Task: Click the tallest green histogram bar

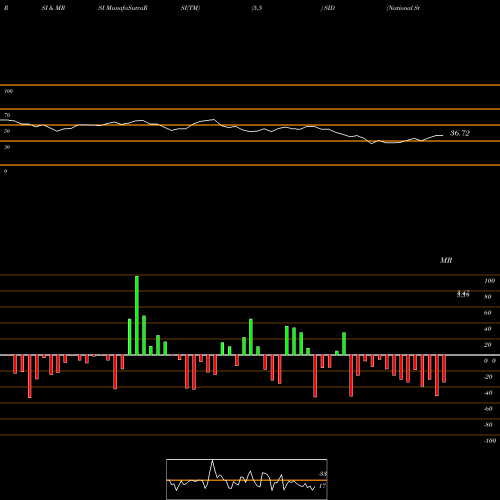Action: coord(137,315)
